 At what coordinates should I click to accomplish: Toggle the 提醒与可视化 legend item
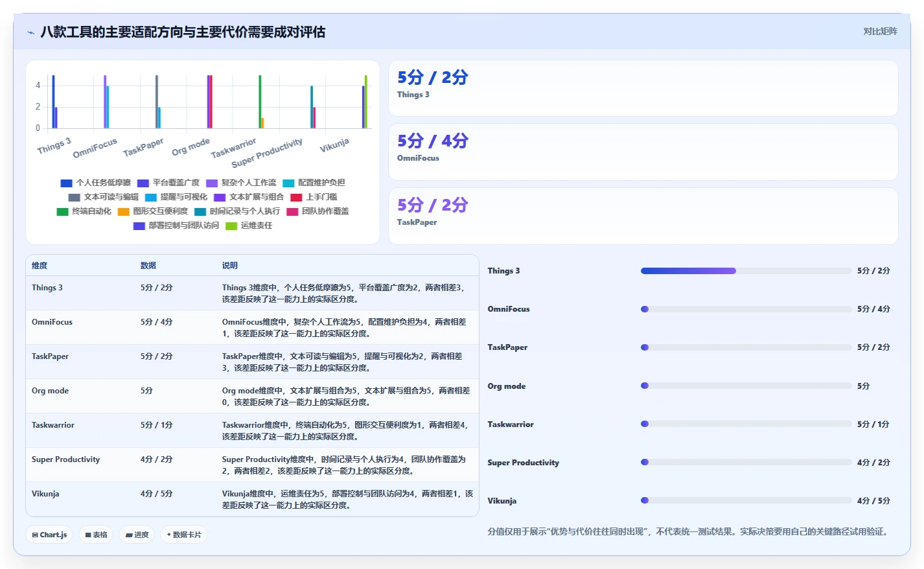176,197
